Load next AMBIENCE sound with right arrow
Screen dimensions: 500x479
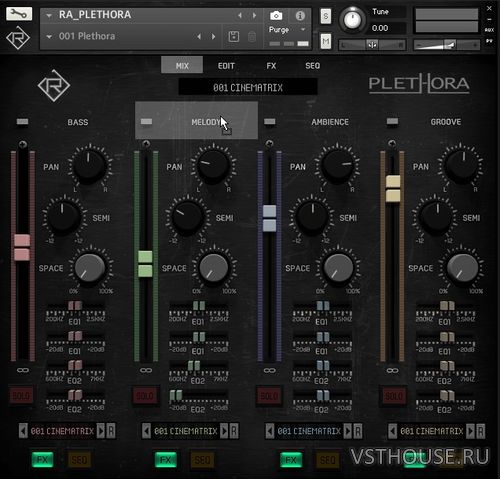[347, 431]
